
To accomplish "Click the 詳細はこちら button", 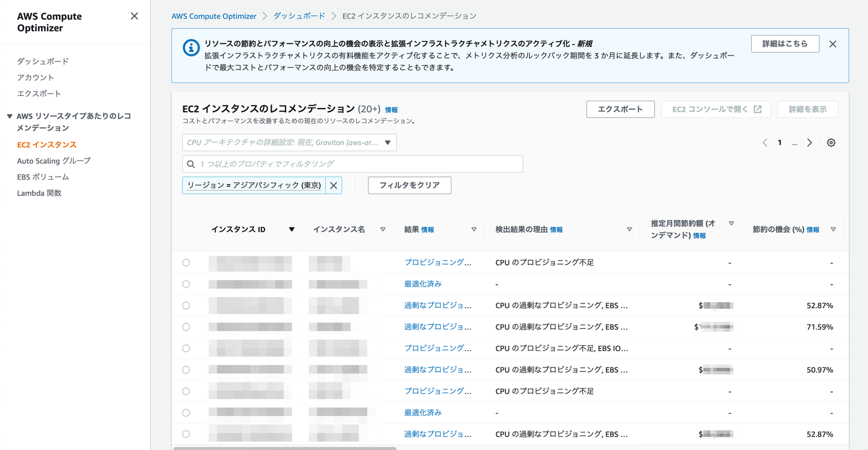I will tap(785, 43).
